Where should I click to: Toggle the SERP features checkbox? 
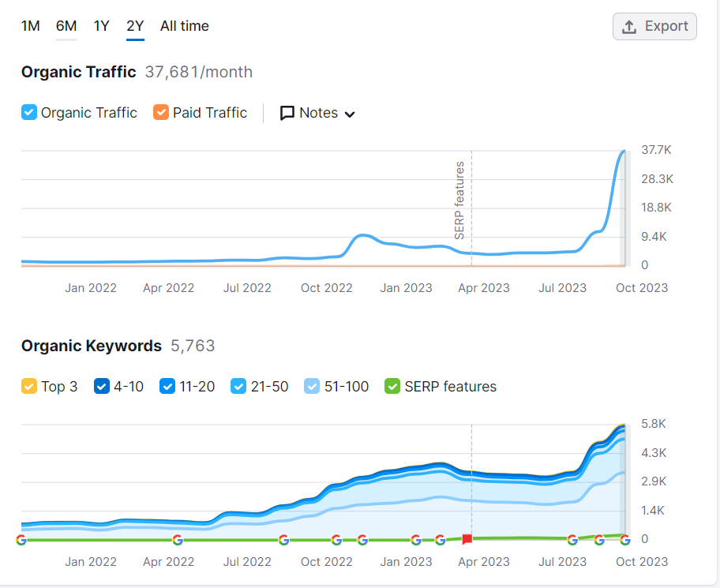click(392, 387)
